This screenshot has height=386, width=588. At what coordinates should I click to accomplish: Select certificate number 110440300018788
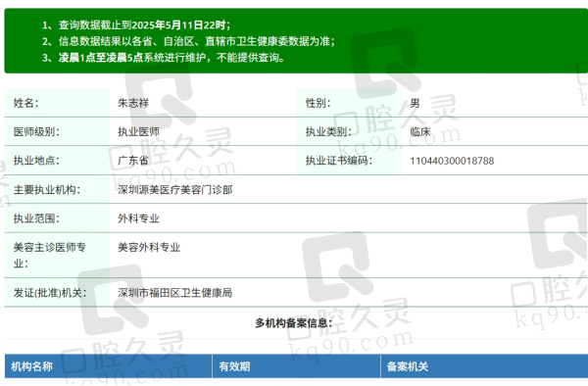(x=452, y=161)
